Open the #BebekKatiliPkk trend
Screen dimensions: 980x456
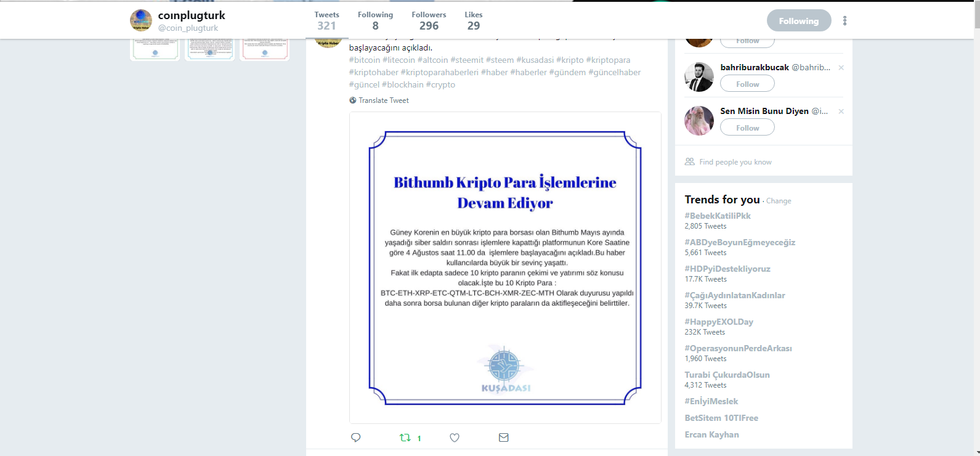[718, 216]
